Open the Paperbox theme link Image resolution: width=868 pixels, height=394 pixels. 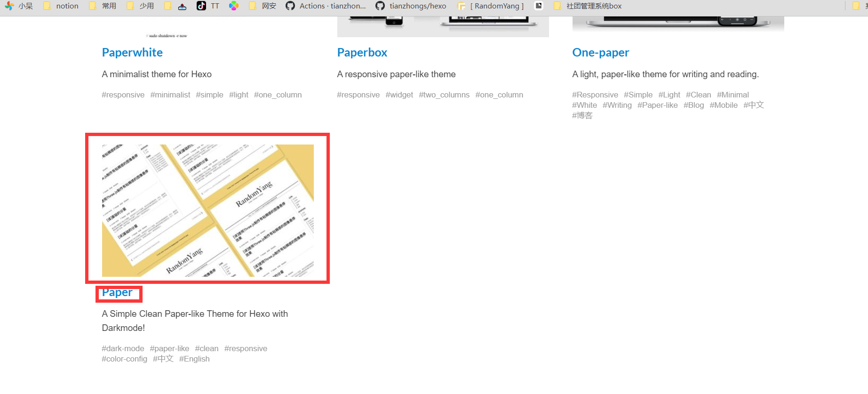tap(362, 52)
